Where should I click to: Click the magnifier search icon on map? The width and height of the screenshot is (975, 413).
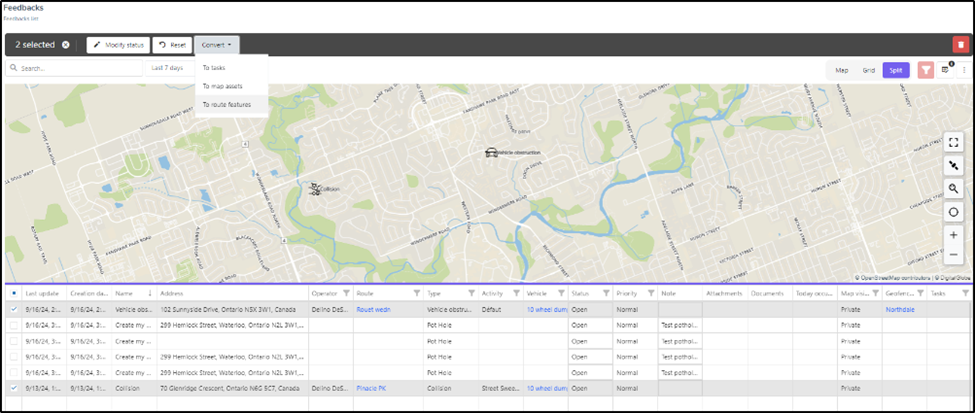point(953,188)
